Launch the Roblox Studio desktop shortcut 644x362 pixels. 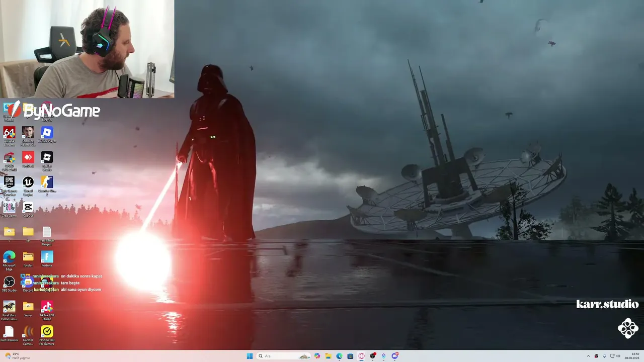coord(47,160)
